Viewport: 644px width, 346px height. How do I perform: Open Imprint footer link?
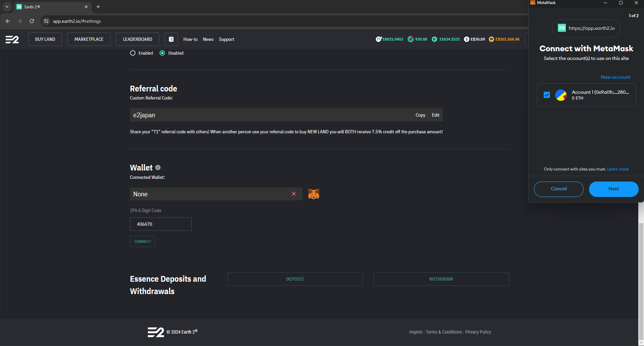tap(416, 332)
